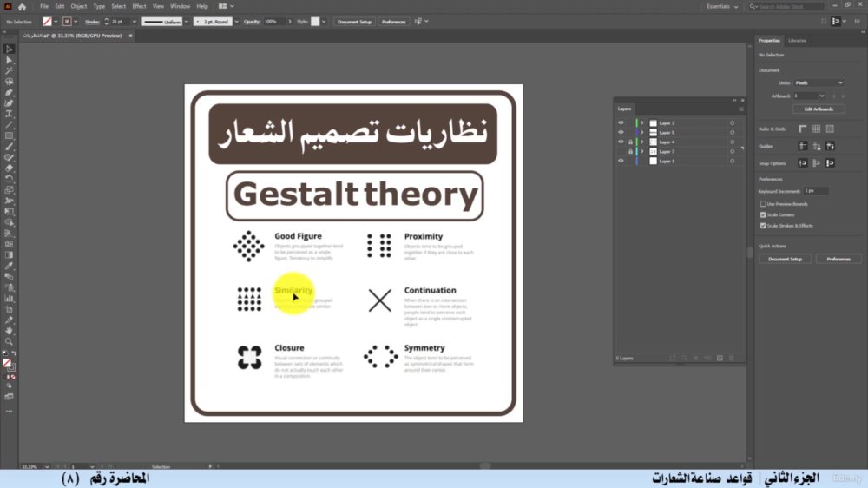Expand Layer 7 contents arrow
868x488 pixels.
tap(642, 151)
